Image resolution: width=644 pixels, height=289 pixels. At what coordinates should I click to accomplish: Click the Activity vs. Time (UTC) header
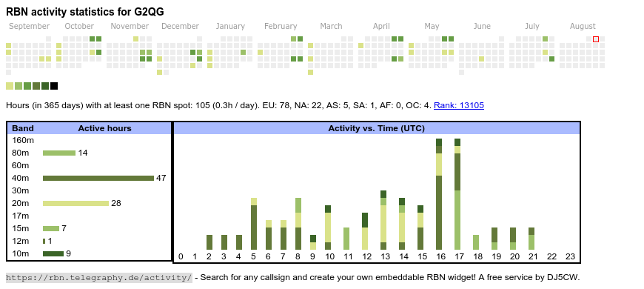[377, 128]
